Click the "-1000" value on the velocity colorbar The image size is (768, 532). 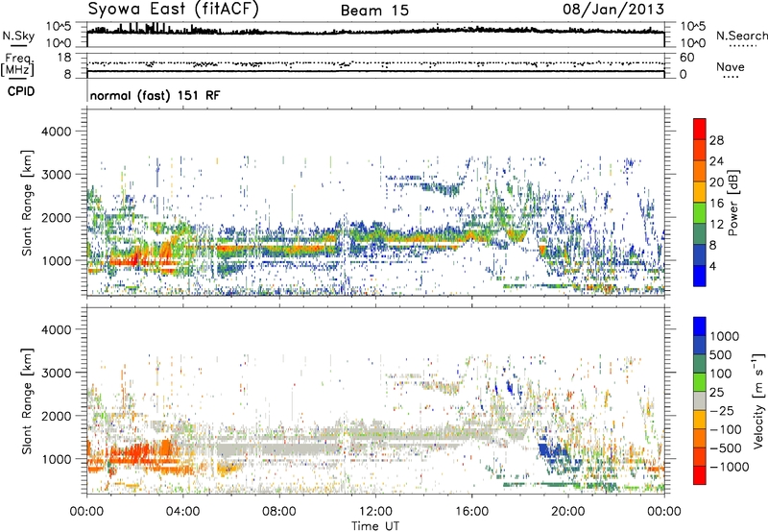pos(730,467)
